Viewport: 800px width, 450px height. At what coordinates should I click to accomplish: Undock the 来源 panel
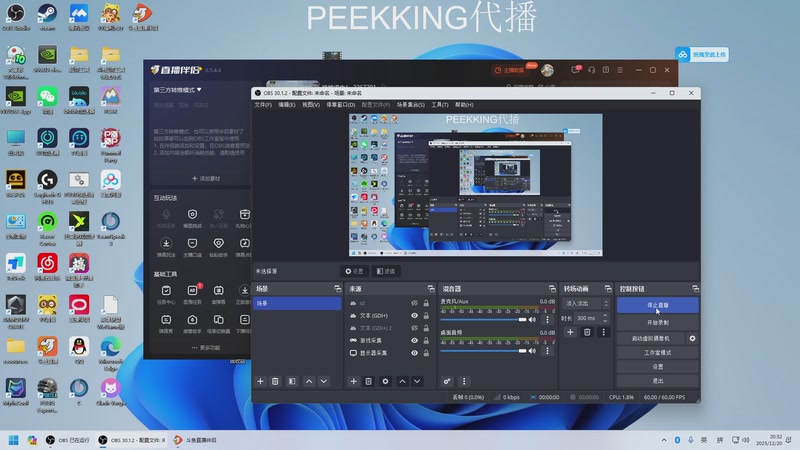coord(431,289)
